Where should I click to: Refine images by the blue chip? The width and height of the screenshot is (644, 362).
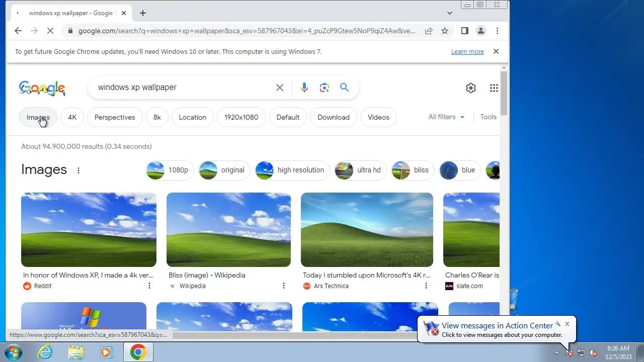460,170
